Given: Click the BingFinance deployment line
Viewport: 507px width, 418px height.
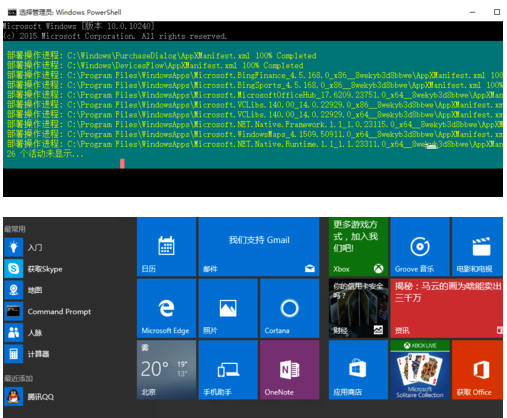Looking at the screenshot, I should 255,75.
